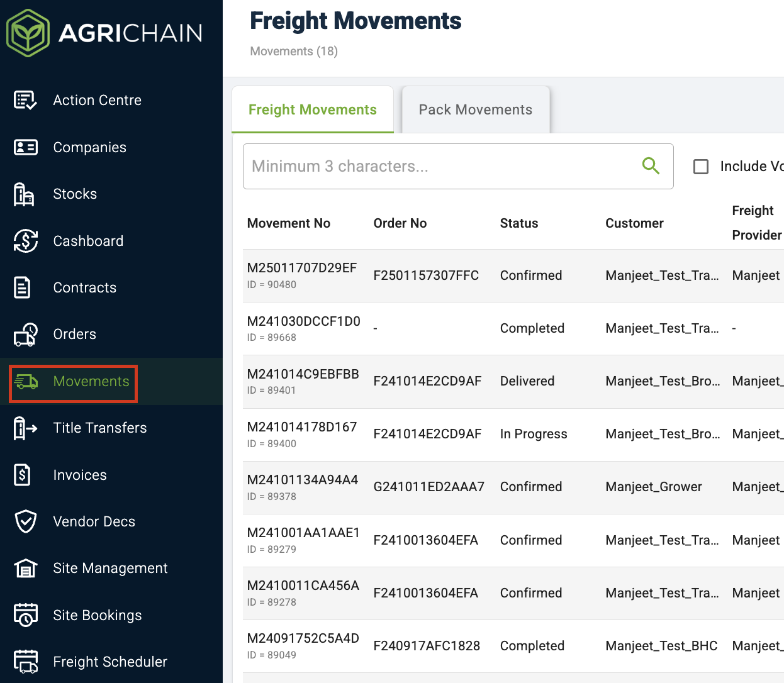Click the Invoices dollar-page icon
This screenshot has height=683, width=784.
coord(23,475)
